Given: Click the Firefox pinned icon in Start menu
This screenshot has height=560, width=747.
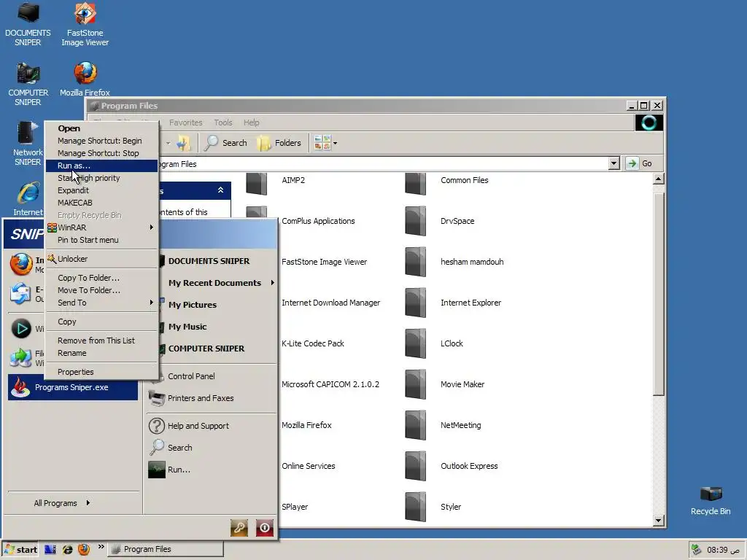Looking at the screenshot, I should (21, 265).
